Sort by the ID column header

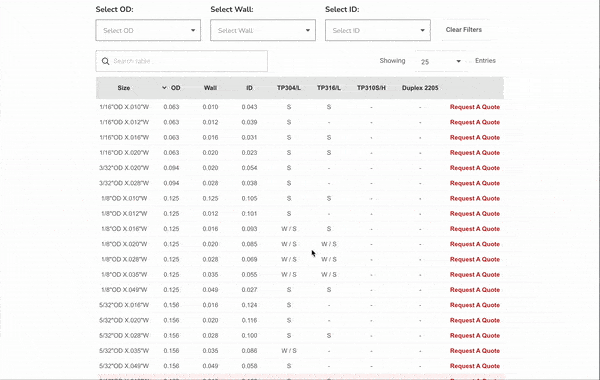[x=249, y=88]
